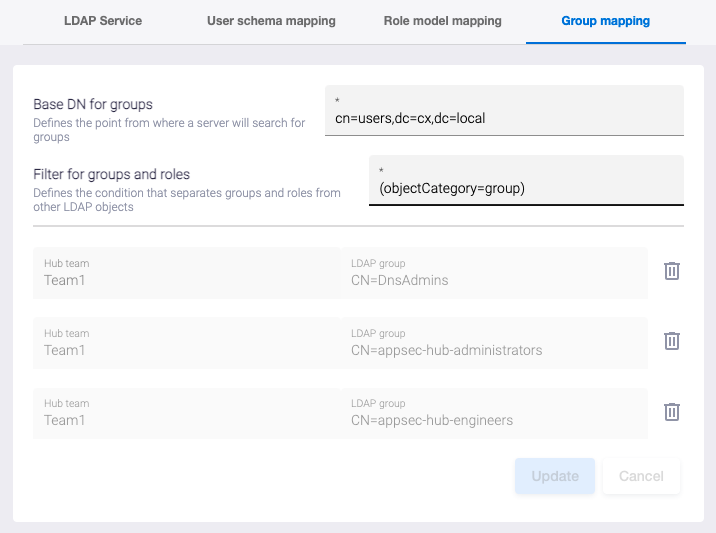Image resolution: width=716 pixels, height=533 pixels.
Task: Go to the Role model mapping tab
Action: point(442,20)
